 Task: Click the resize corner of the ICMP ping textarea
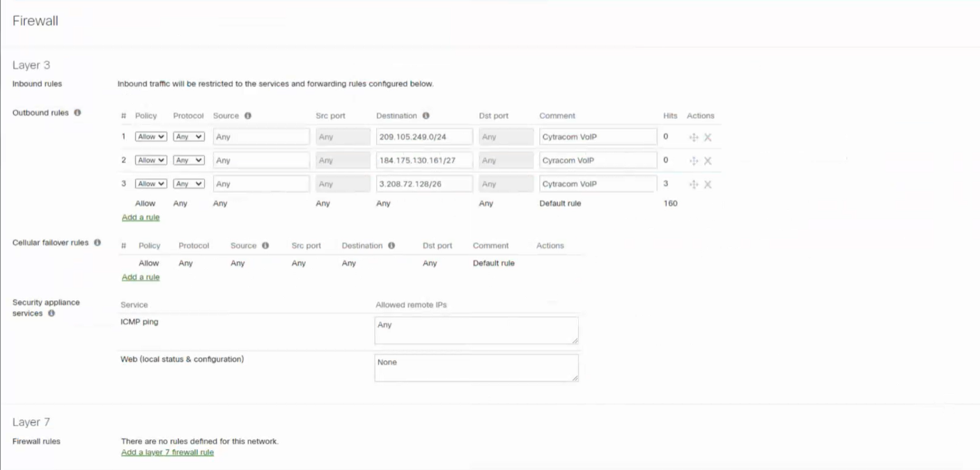[577, 340]
